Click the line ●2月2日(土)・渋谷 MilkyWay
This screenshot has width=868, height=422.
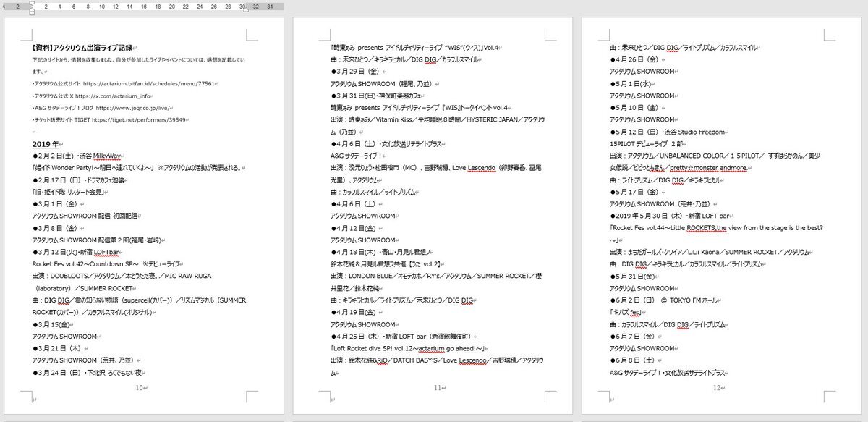(78, 156)
